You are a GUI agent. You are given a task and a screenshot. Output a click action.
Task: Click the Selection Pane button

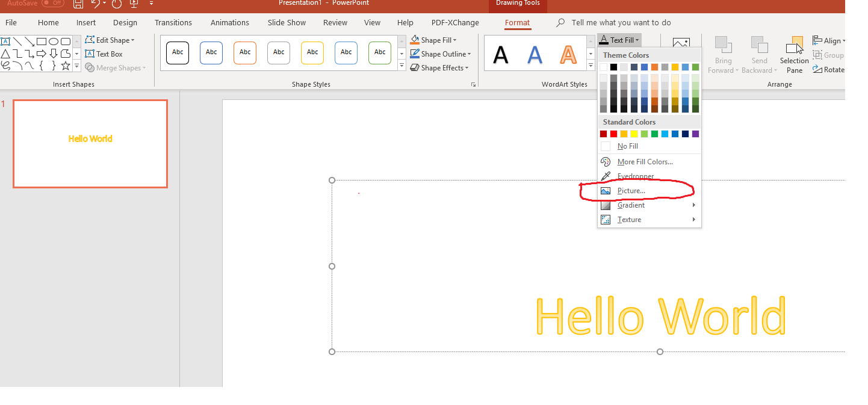pos(795,55)
